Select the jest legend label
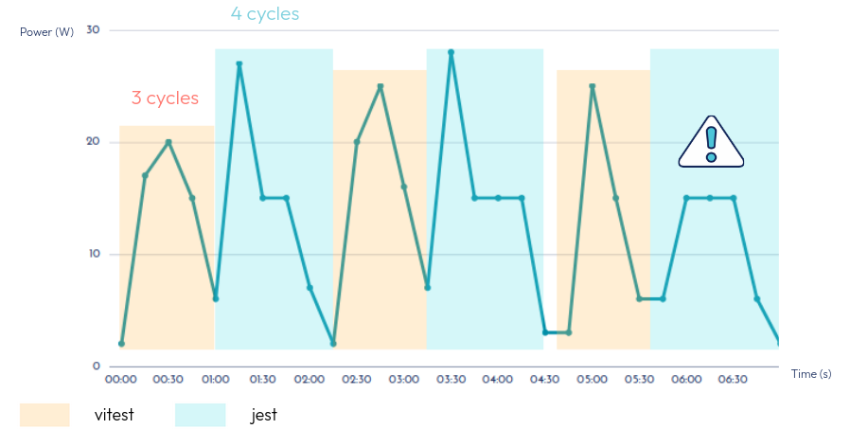868x447 pixels. [x=264, y=415]
